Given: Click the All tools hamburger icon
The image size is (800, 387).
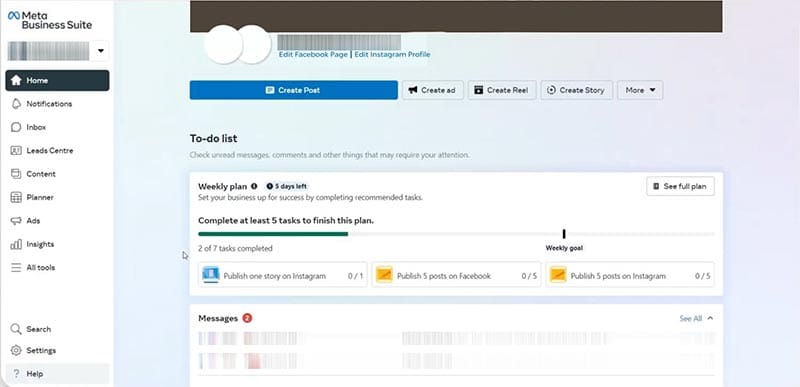Looking at the screenshot, I should click(x=16, y=268).
